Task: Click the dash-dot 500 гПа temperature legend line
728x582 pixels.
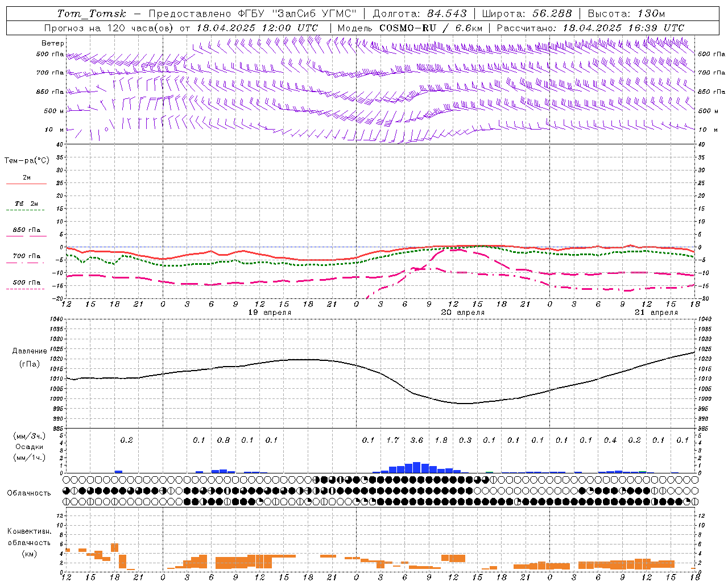Action: point(25,289)
